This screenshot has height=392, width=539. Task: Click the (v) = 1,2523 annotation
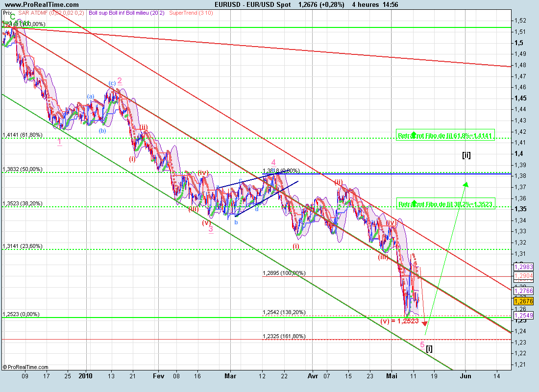coord(399,321)
